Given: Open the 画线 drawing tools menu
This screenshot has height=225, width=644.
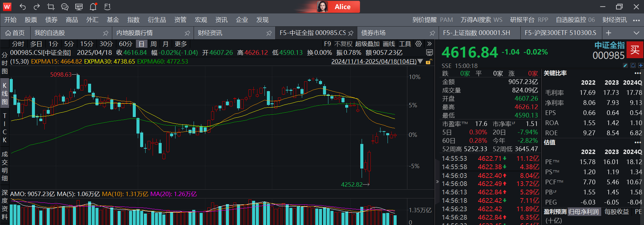Looking at the screenshot, I should [x=389, y=44].
